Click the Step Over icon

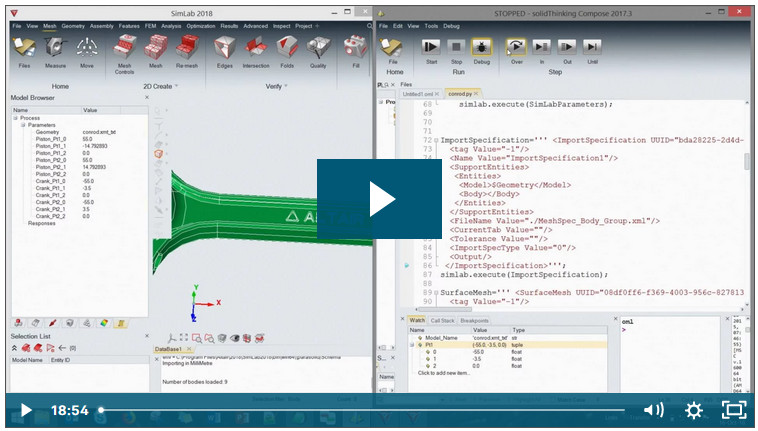(517, 47)
